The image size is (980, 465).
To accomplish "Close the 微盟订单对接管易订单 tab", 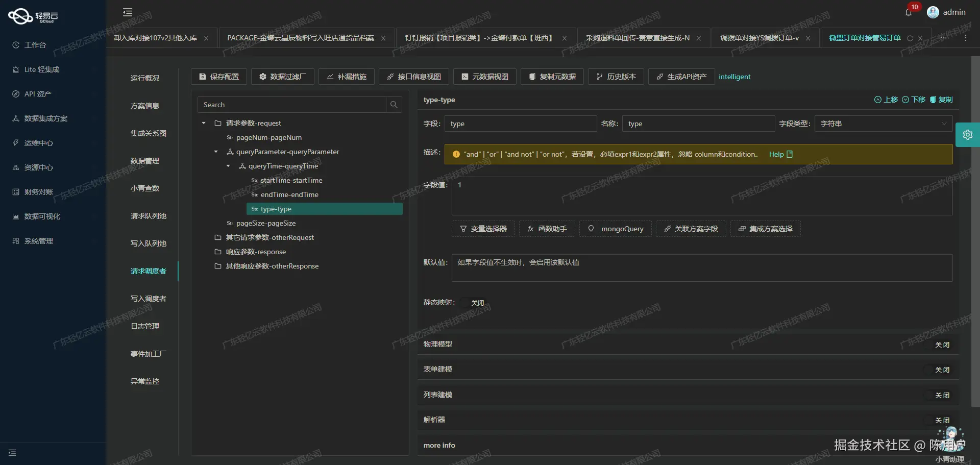I will [x=920, y=38].
